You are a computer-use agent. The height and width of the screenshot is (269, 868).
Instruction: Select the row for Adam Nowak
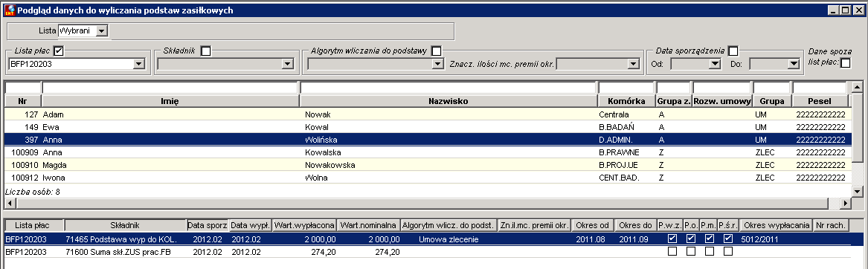pyautogui.click(x=428, y=114)
